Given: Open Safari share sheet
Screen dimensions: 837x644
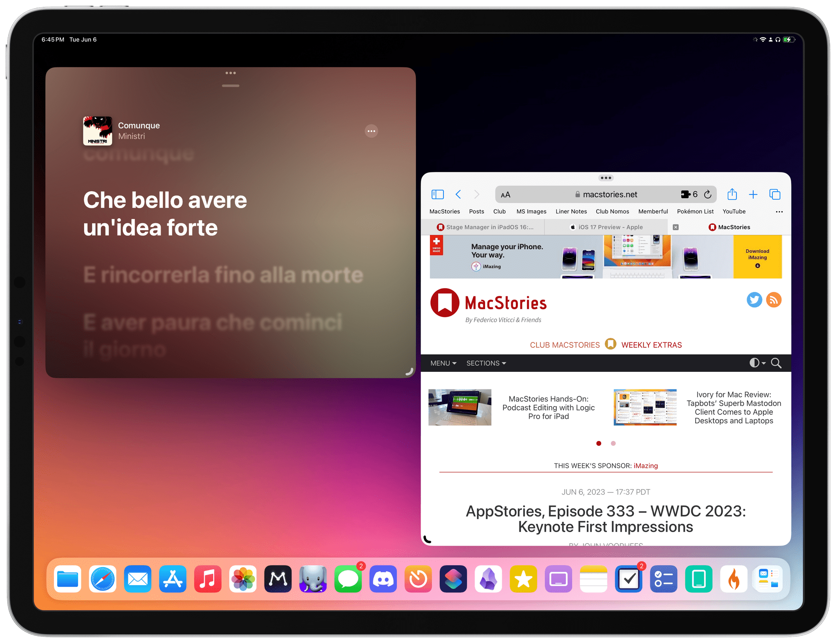Looking at the screenshot, I should (732, 194).
